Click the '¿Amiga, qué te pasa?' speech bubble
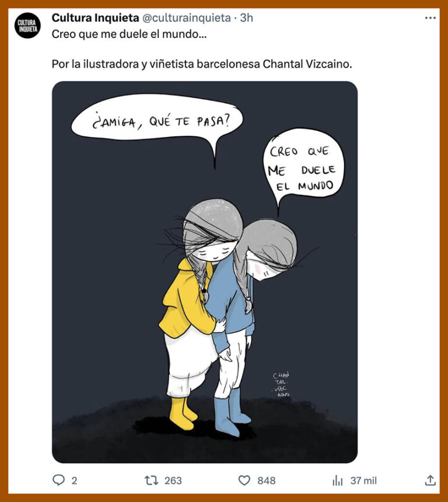 tap(157, 120)
